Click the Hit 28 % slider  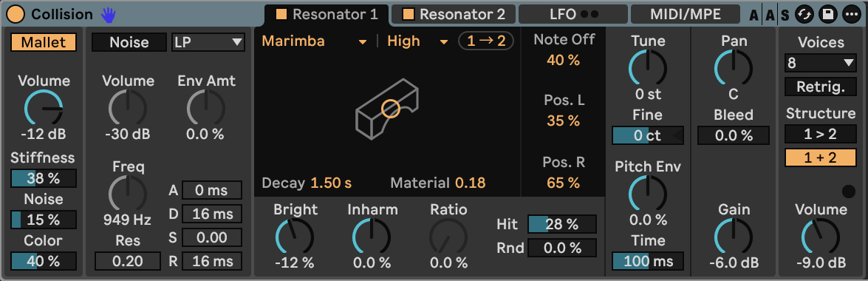(x=562, y=224)
